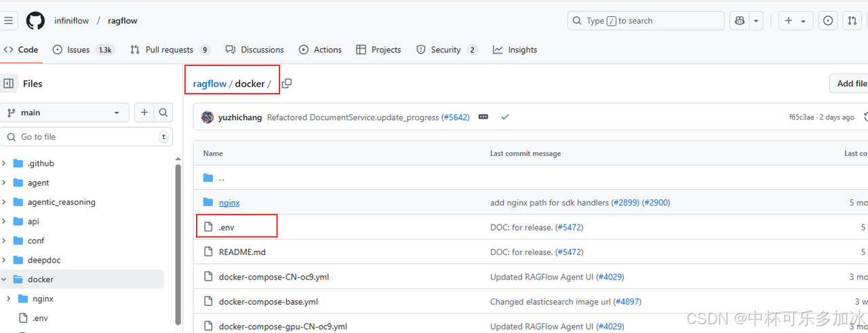Open the Copilot chat icon
The height and width of the screenshot is (333, 868).
[739, 20]
